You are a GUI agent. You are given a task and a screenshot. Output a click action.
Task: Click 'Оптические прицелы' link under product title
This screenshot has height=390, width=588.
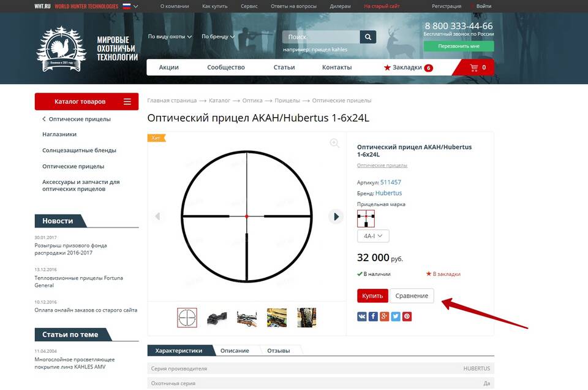[x=382, y=165]
